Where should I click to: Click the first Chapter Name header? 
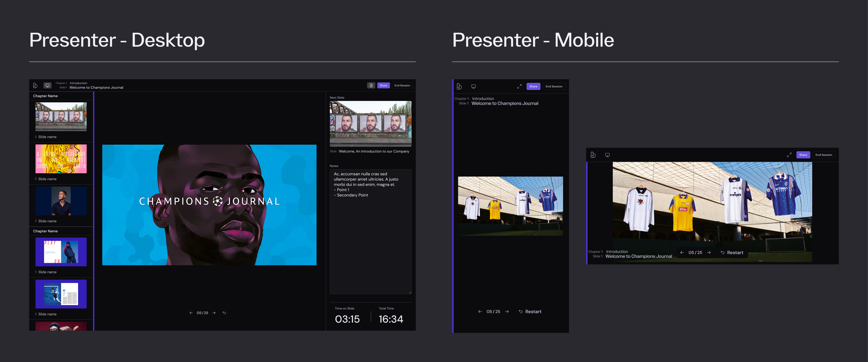click(x=45, y=96)
